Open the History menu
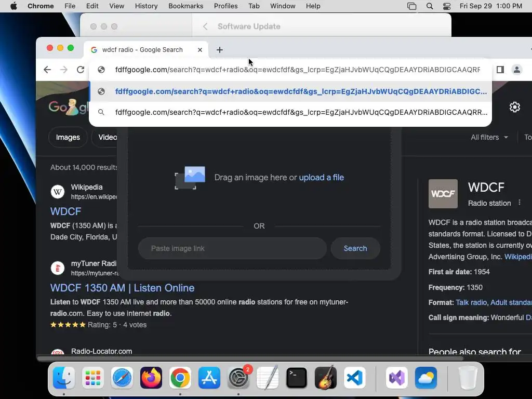532x399 pixels. click(146, 6)
